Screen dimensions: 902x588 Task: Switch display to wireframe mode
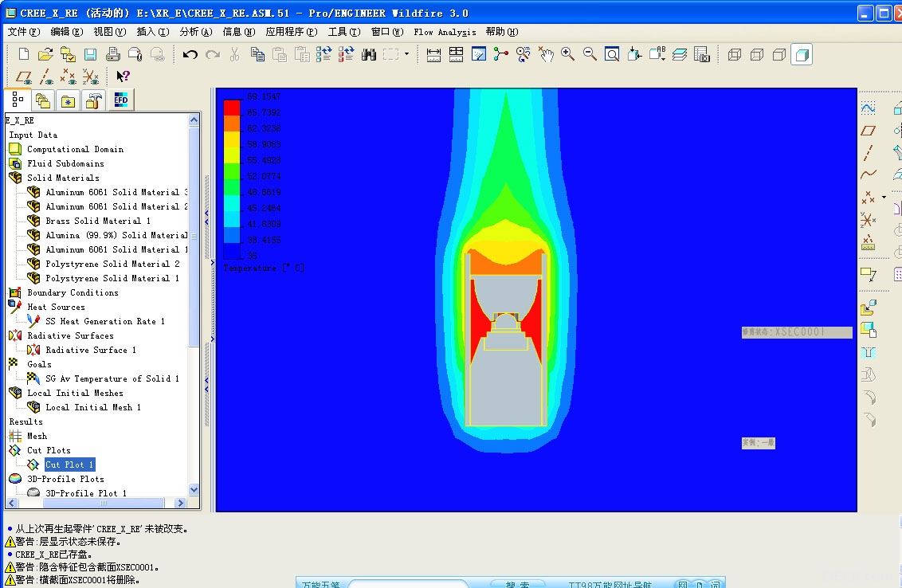pyautogui.click(x=735, y=55)
